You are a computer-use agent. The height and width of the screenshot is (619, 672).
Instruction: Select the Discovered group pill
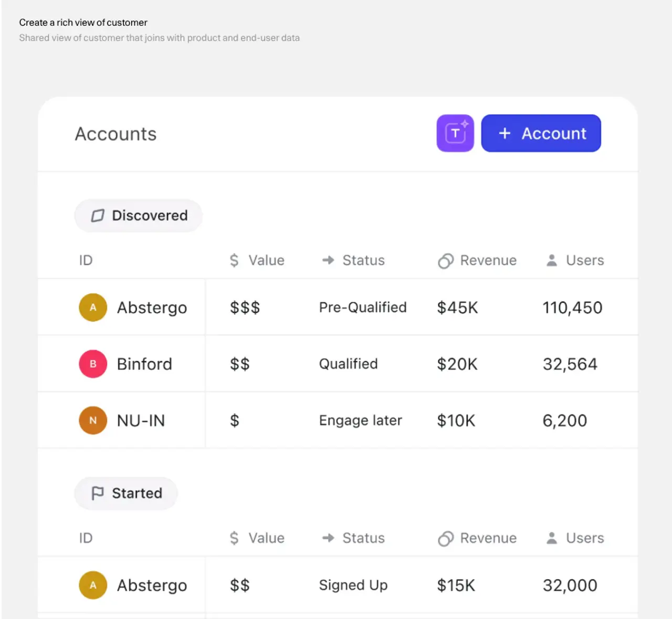click(x=139, y=216)
